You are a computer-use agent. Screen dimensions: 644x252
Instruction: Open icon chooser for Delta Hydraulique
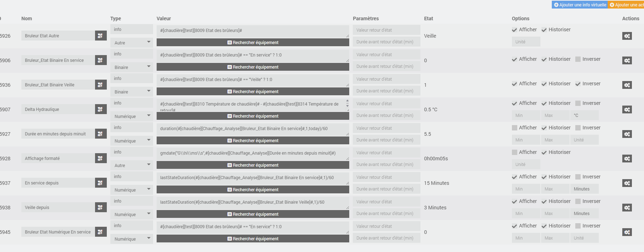(101, 109)
